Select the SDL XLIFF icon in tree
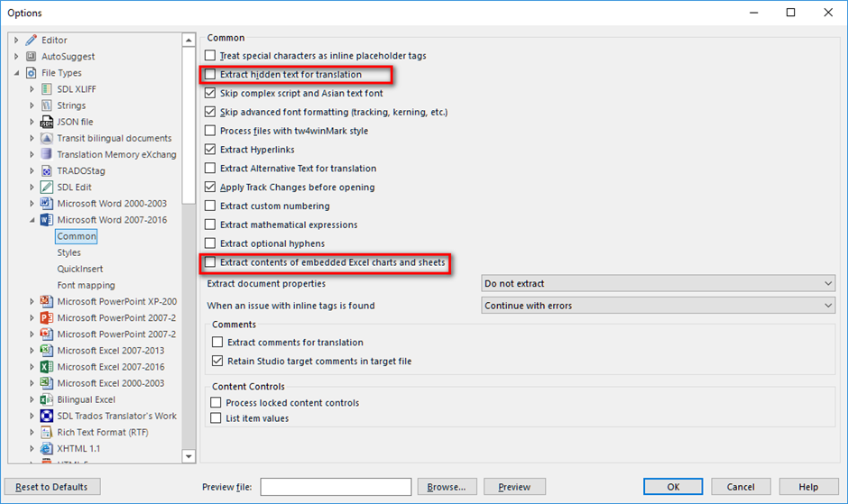This screenshot has height=504, width=848. point(47,89)
